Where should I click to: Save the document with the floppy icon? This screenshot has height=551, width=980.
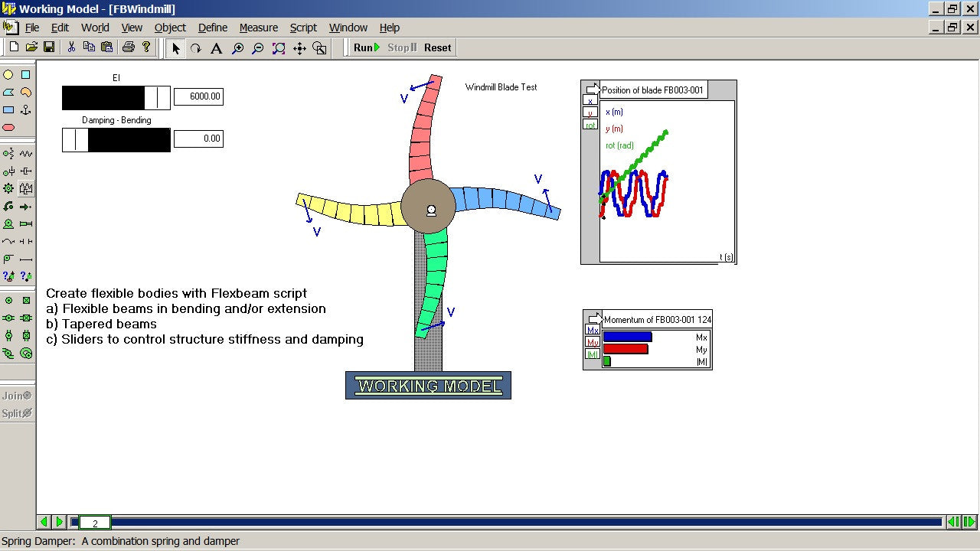49,47
